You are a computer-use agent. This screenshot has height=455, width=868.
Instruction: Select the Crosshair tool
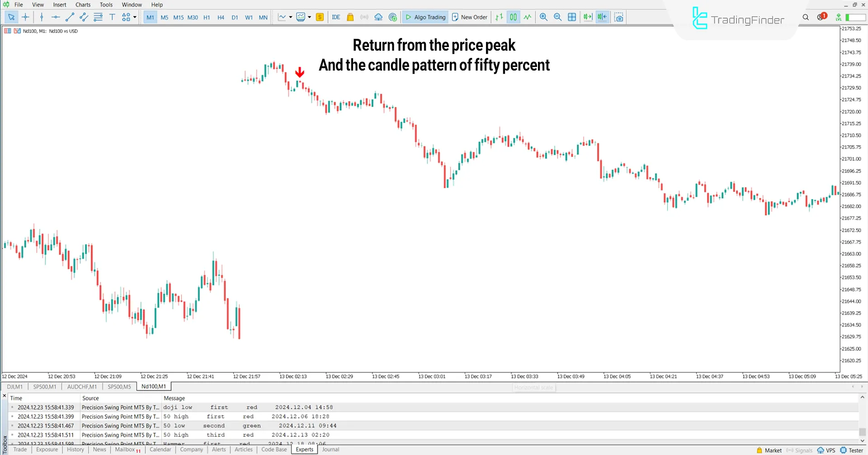25,17
